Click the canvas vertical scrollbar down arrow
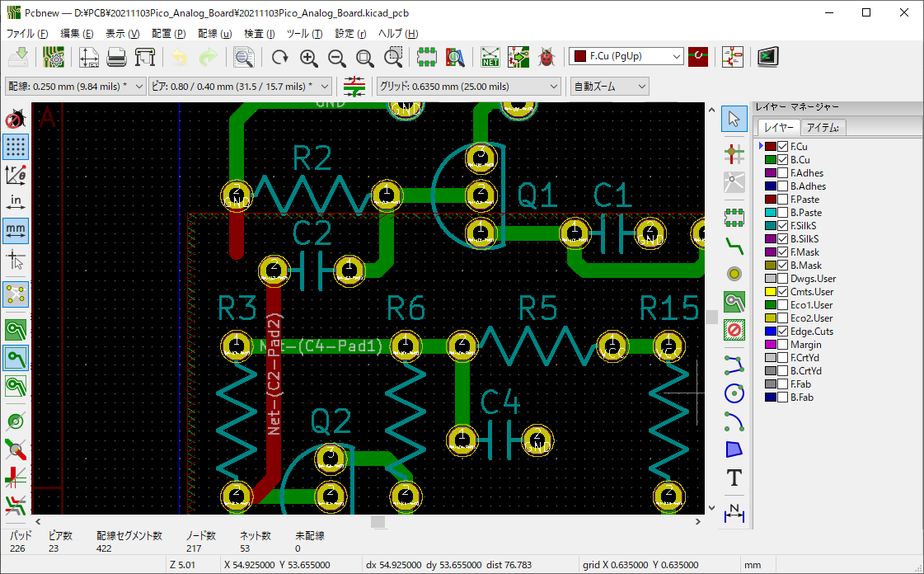 pos(711,508)
